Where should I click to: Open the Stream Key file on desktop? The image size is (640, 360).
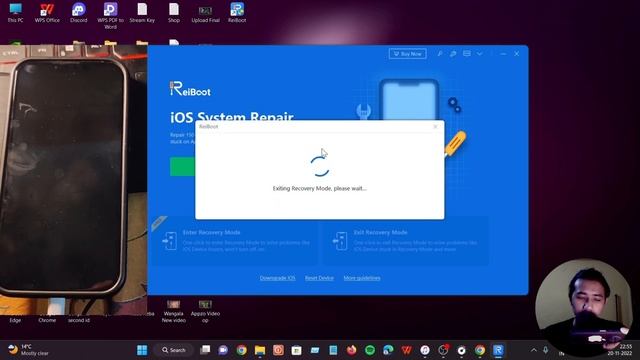[x=142, y=12]
